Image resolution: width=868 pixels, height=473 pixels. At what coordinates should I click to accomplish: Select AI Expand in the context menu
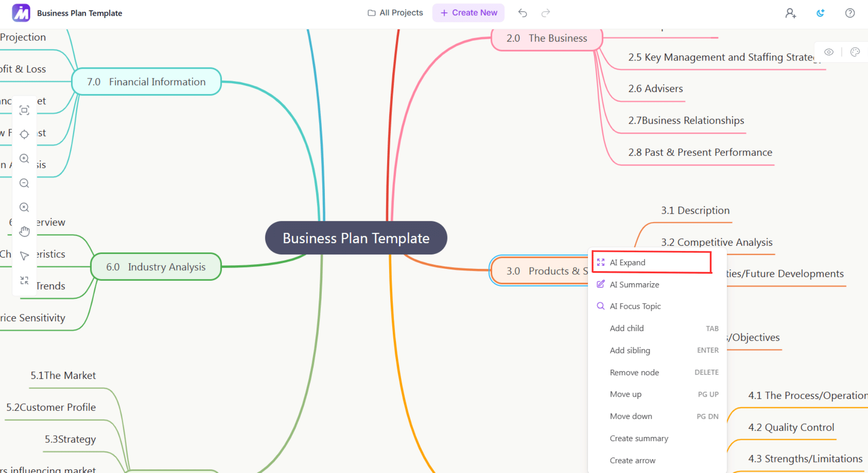coord(627,262)
